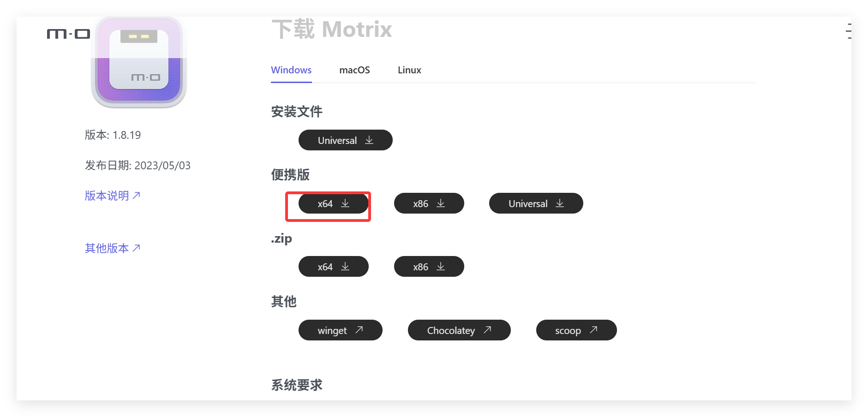Click the 安装文件 section heading

pos(297,112)
